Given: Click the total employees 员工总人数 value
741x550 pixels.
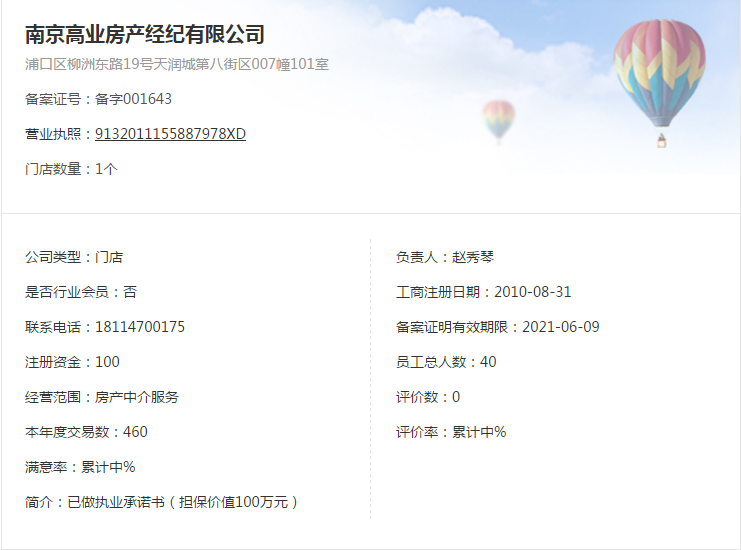Looking at the screenshot, I should tap(488, 362).
